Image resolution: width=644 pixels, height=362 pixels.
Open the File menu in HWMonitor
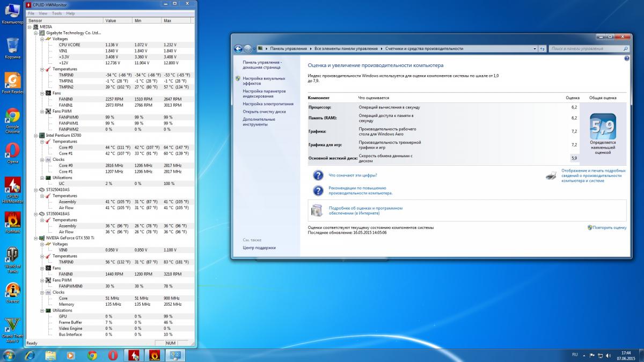pos(31,13)
